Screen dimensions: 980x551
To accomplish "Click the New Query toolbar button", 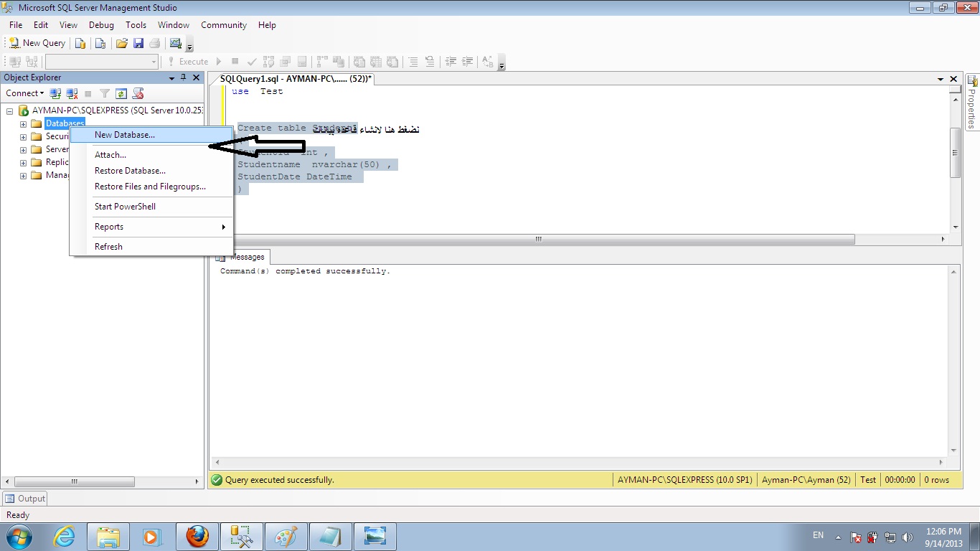I will [x=37, y=43].
